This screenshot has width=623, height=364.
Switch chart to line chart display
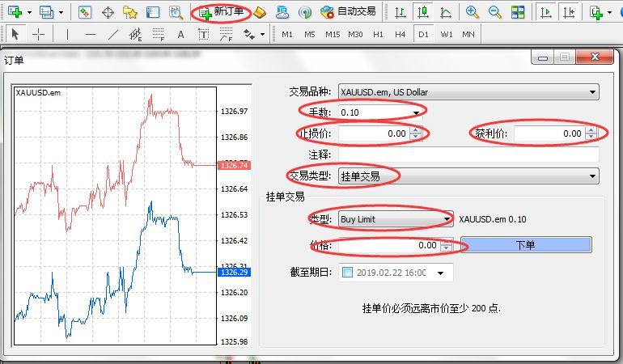446,12
